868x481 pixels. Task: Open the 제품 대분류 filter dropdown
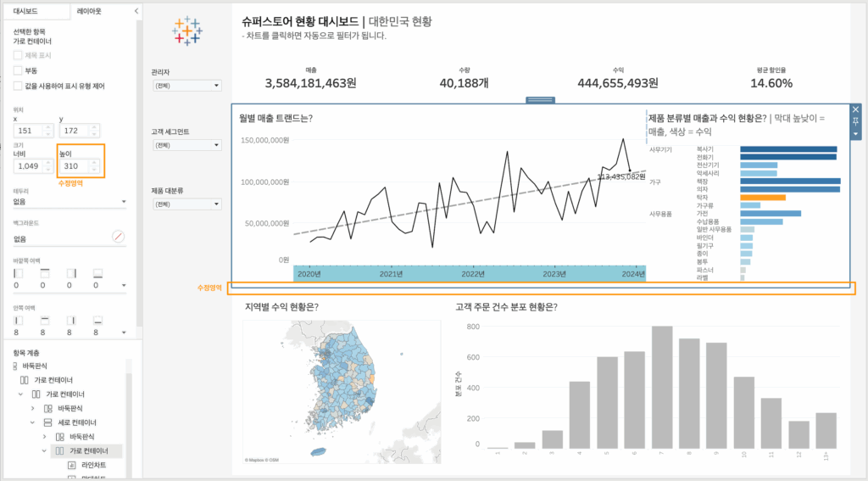186,204
